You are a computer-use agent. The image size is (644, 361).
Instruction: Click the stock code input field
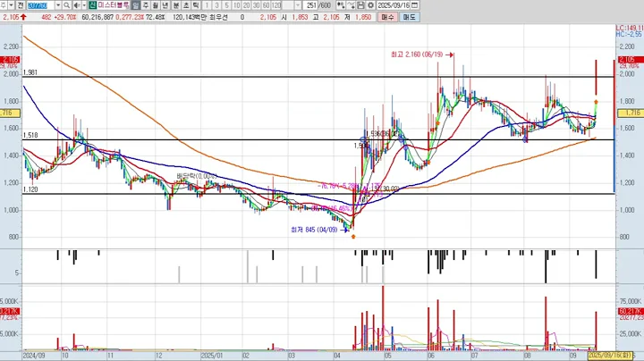(x=41, y=5)
